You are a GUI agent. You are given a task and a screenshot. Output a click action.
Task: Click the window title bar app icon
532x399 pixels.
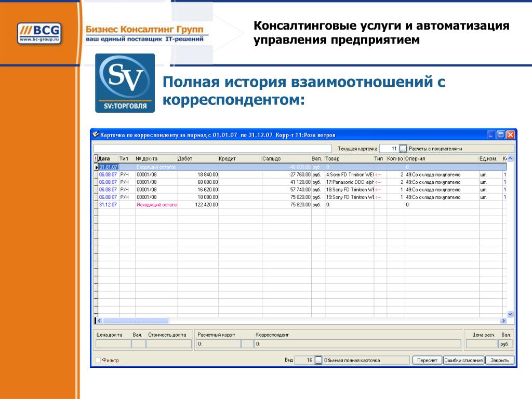pyautogui.click(x=96, y=135)
